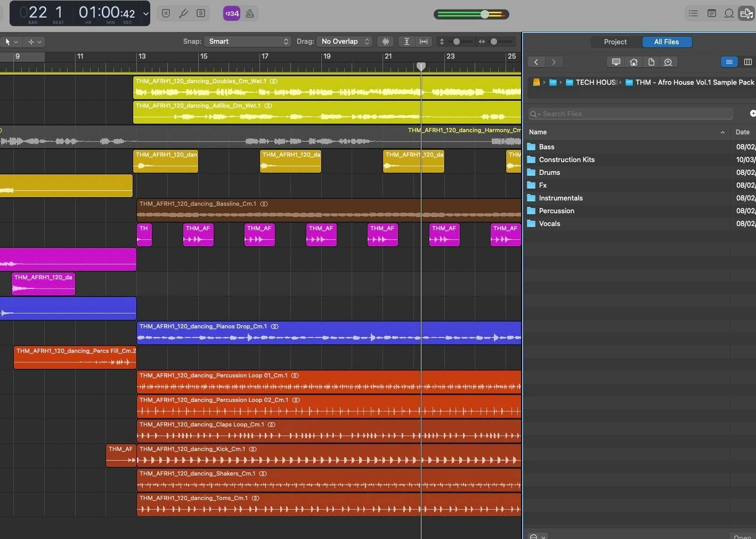Image resolution: width=756 pixels, height=539 pixels.
Task: Open the List Editors panel
Action: [693, 13]
